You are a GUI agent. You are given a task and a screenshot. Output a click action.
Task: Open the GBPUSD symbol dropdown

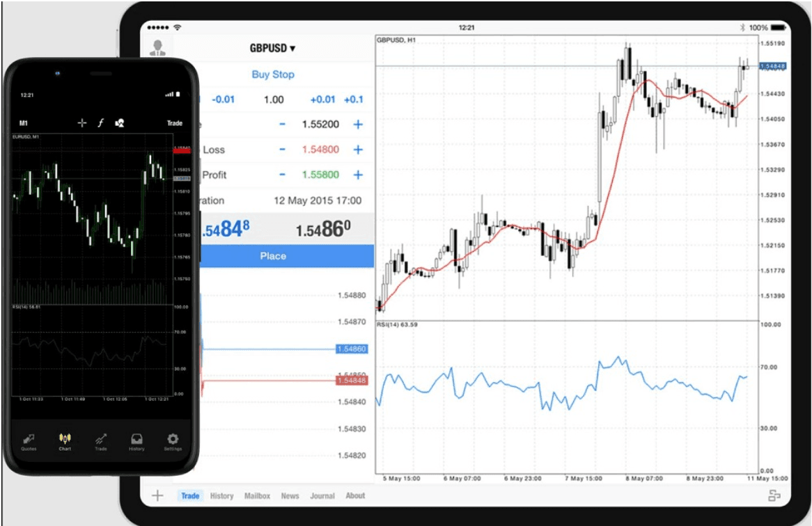click(x=272, y=48)
